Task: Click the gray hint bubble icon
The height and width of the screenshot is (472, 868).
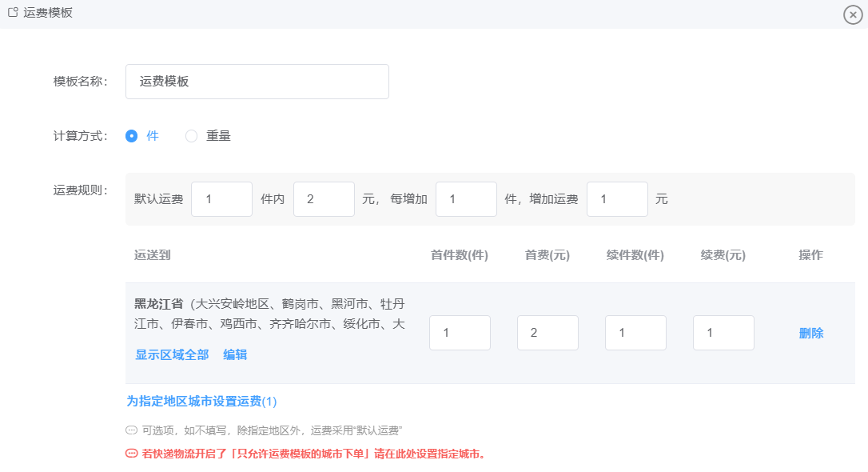Action: (132, 430)
